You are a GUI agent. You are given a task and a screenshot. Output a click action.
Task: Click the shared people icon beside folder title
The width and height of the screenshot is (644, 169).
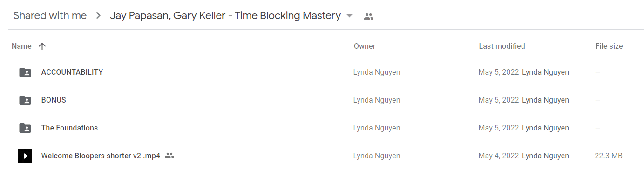coord(369,16)
